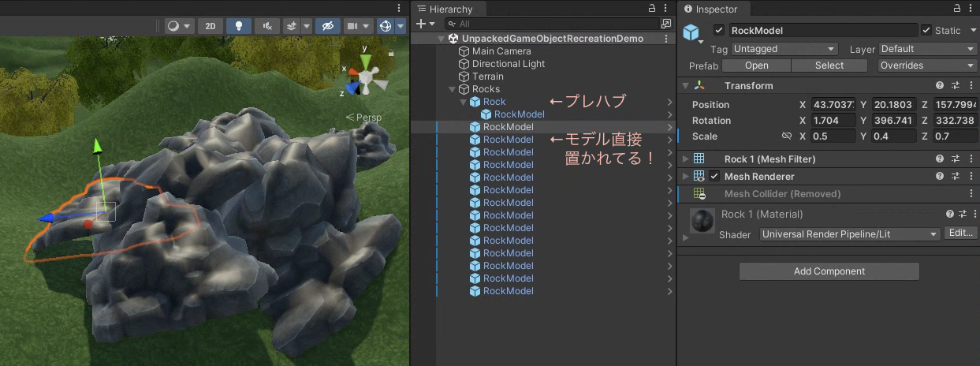Lock the Hierarchy panel
Viewport: 980px width, 366px height.
pos(651,8)
